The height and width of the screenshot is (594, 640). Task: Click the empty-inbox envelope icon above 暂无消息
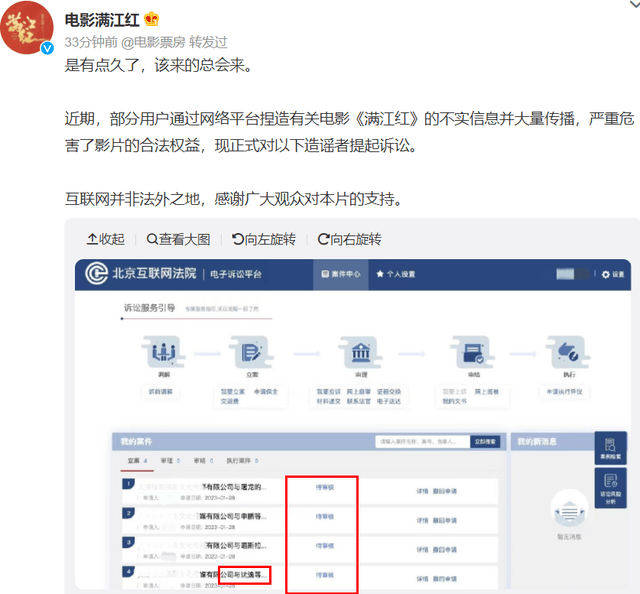569,510
